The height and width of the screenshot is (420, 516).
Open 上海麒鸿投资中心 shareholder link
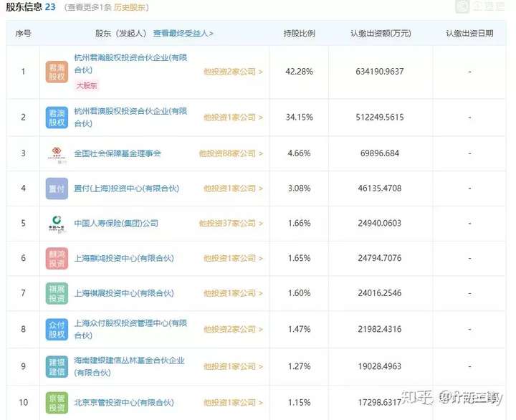[124, 258]
